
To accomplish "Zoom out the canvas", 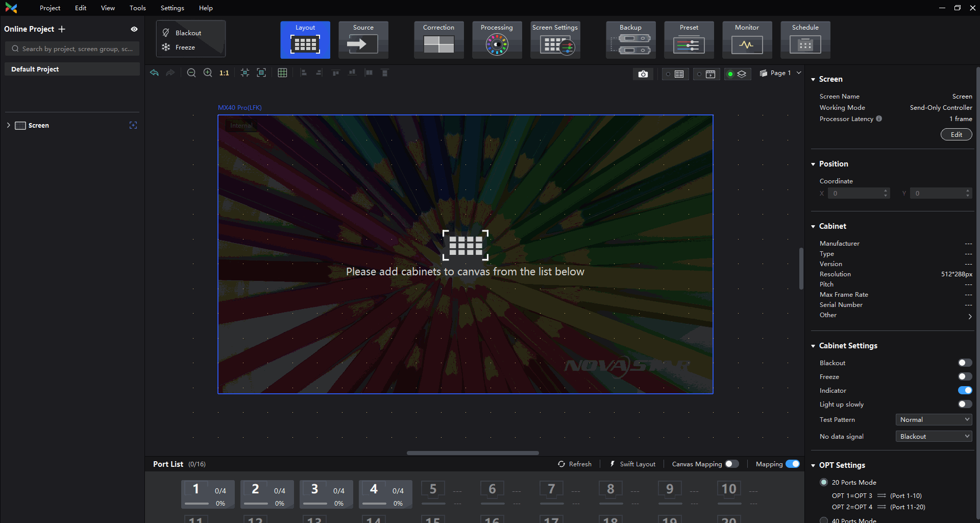I will [191, 73].
